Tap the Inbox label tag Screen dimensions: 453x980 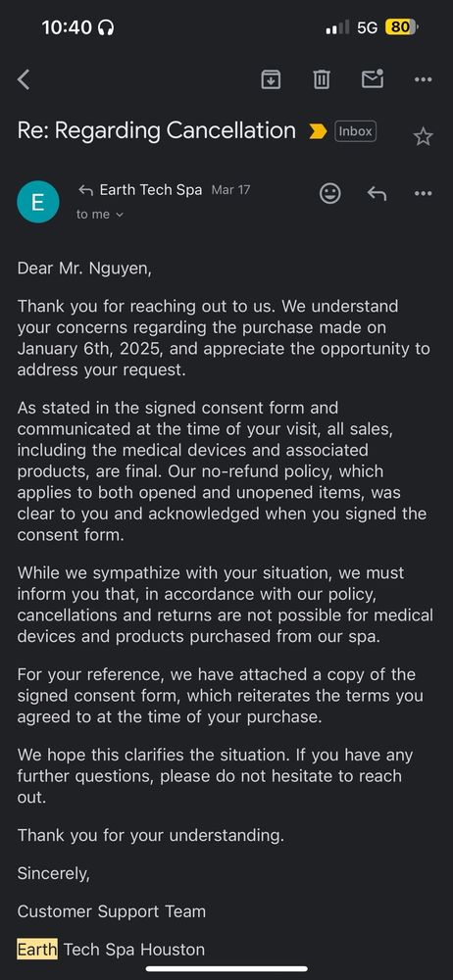[355, 131]
